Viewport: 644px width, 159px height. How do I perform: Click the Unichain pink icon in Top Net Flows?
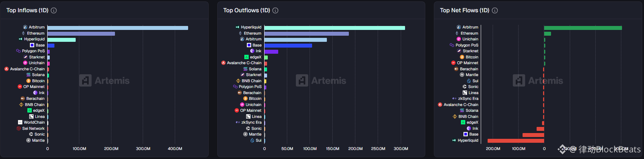[459, 39]
